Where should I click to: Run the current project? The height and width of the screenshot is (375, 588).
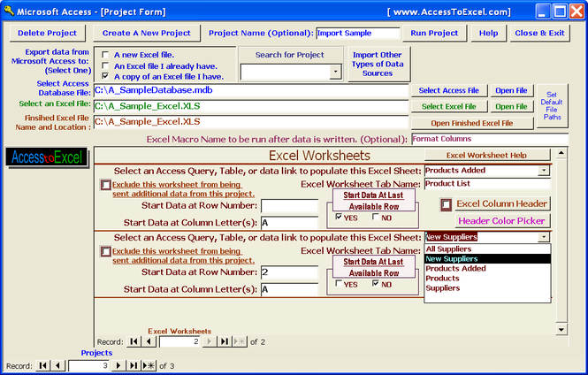pyautogui.click(x=434, y=33)
